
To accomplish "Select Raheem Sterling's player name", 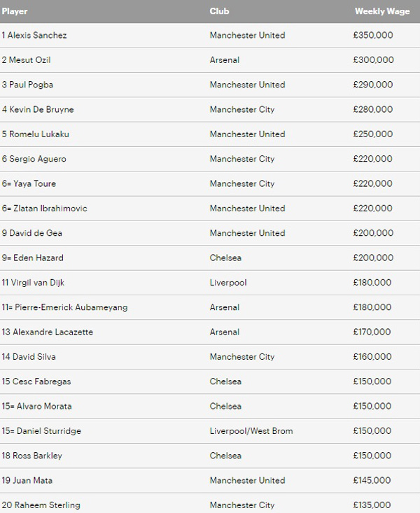I will pos(44,505).
